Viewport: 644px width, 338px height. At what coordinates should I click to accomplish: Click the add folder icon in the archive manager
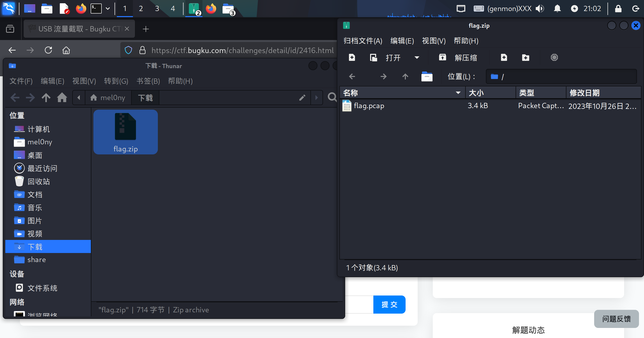click(526, 58)
